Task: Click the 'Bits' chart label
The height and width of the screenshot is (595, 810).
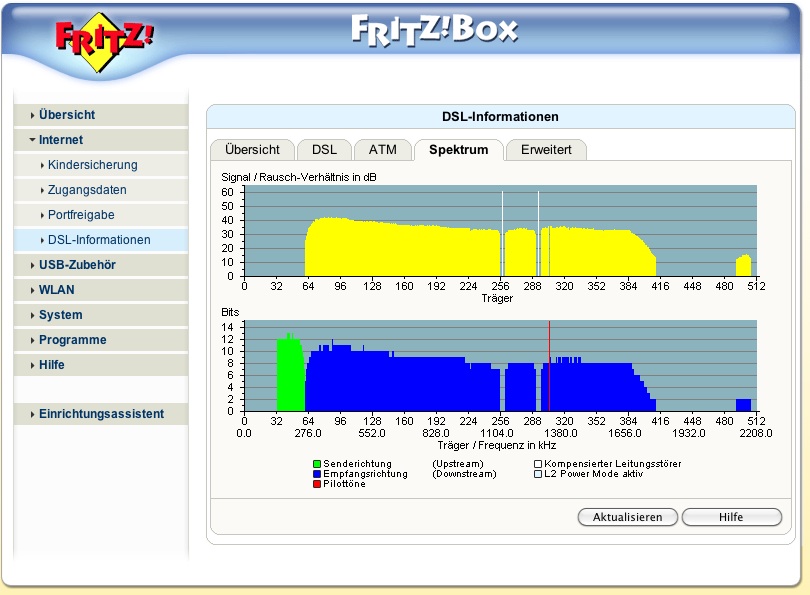Action: [x=230, y=312]
